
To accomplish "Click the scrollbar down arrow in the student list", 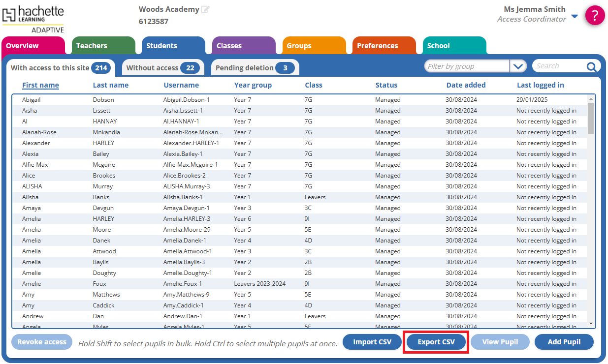I will tap(591, 324).
